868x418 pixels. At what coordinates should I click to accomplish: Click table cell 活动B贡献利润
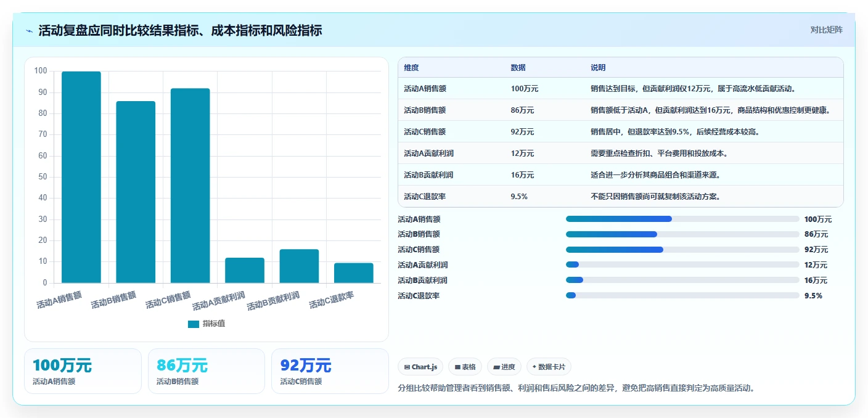pos(428,175)
